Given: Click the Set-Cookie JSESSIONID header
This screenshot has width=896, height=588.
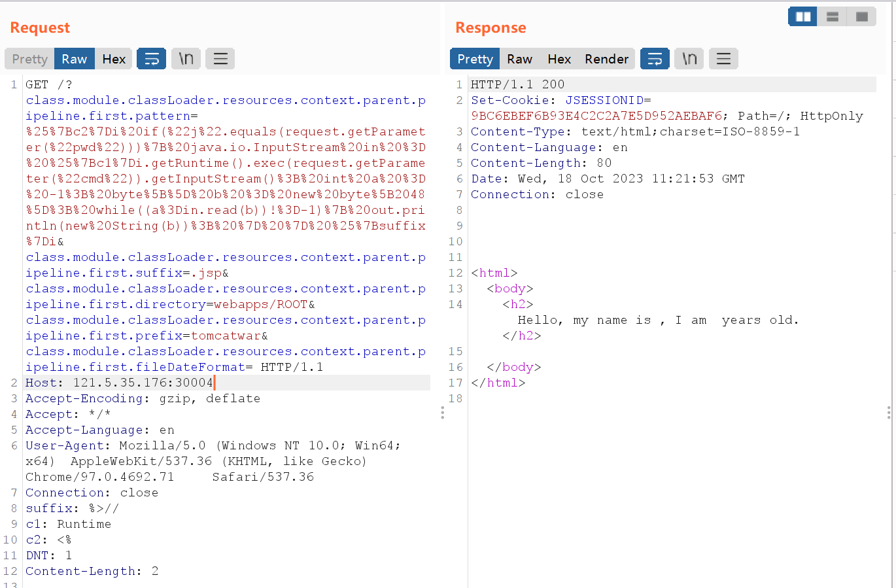Looking at the screenshot, I should click(667, 108).
